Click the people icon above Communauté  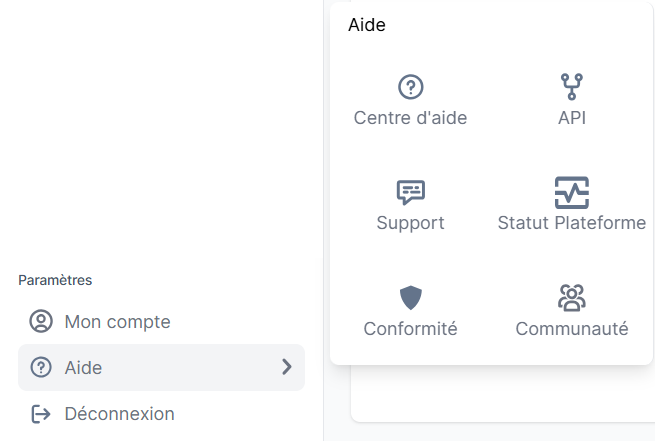point(572,297)
